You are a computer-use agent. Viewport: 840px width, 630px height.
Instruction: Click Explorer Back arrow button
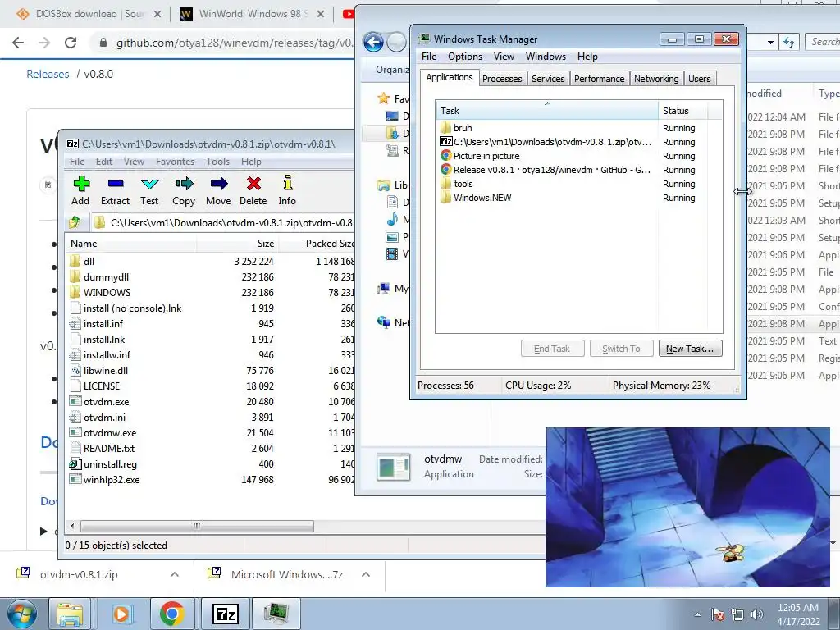coord(373,42)
